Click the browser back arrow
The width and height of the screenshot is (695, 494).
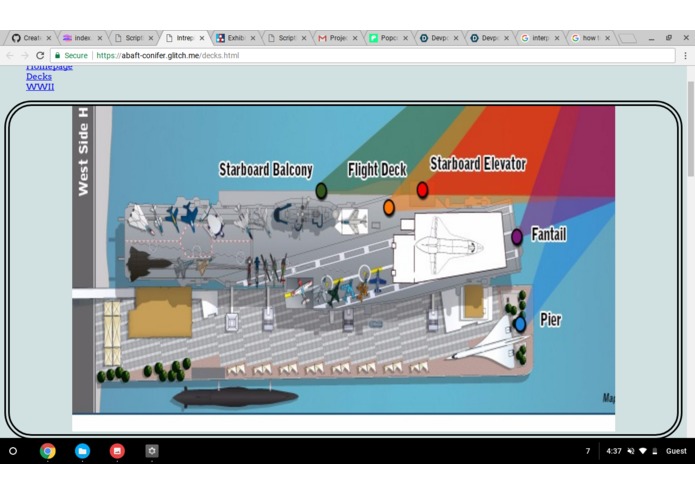click(10, 55)
